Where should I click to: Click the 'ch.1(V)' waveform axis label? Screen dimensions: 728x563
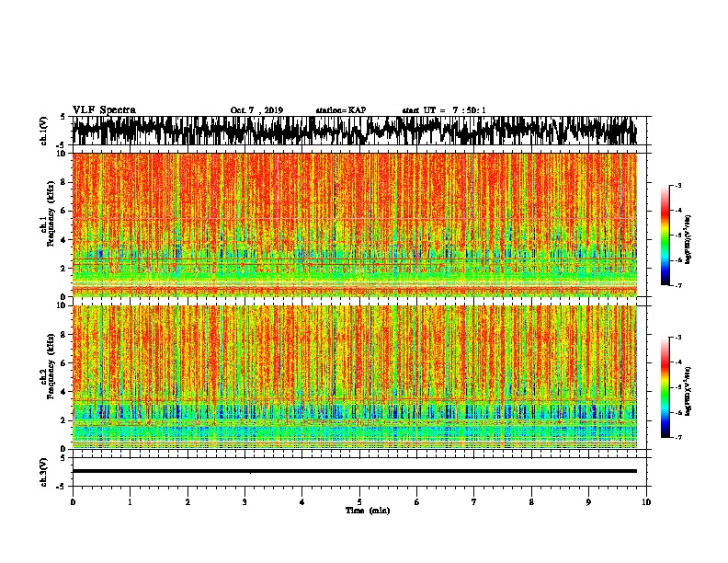tap(44, 131)
